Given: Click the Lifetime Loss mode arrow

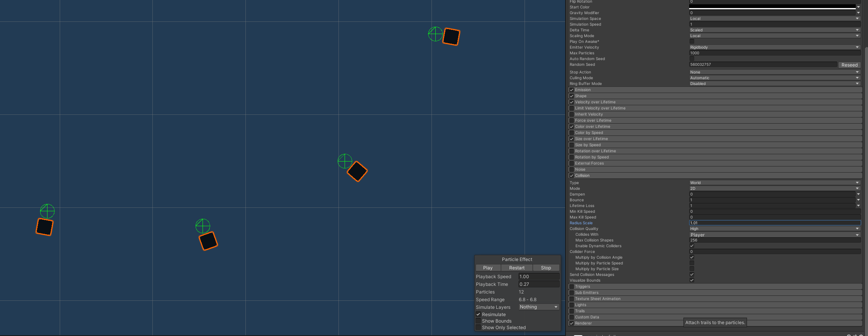Looking at the screenshot, I should pyautogui.click(x=858, y=206).
